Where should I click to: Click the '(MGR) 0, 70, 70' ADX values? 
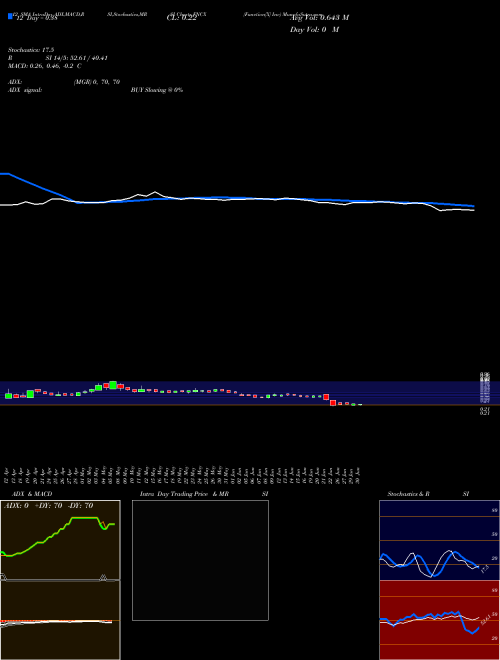[x=97, y=82]
